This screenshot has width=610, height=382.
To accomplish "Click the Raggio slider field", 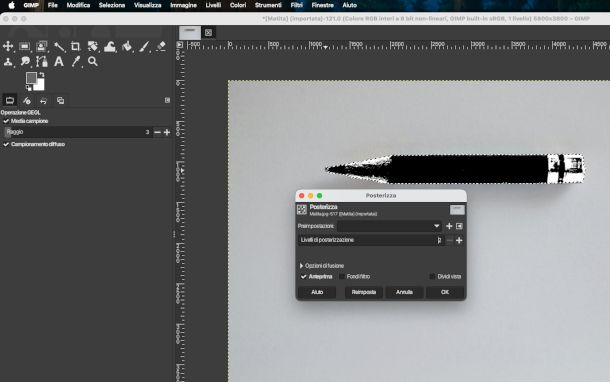I will point(77,132).
